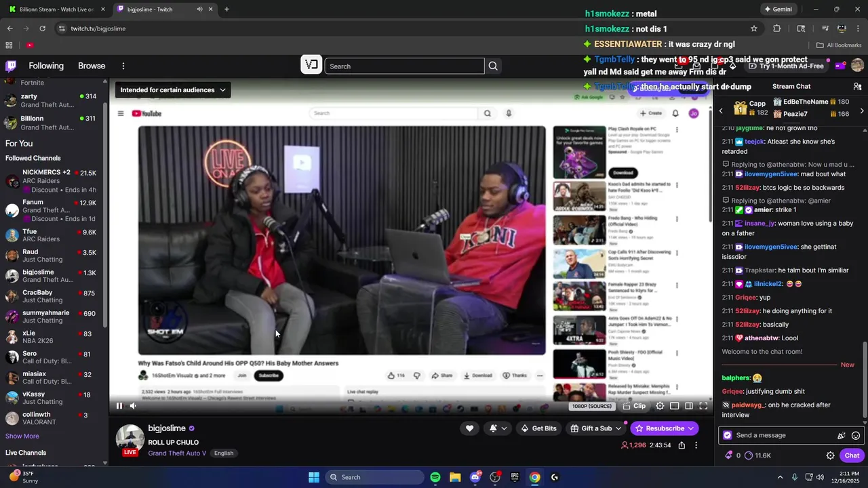The width and height of the screenshot is (868, 488).
Task: Switch to the Billionn Stream tab
Action: [56, 9]
